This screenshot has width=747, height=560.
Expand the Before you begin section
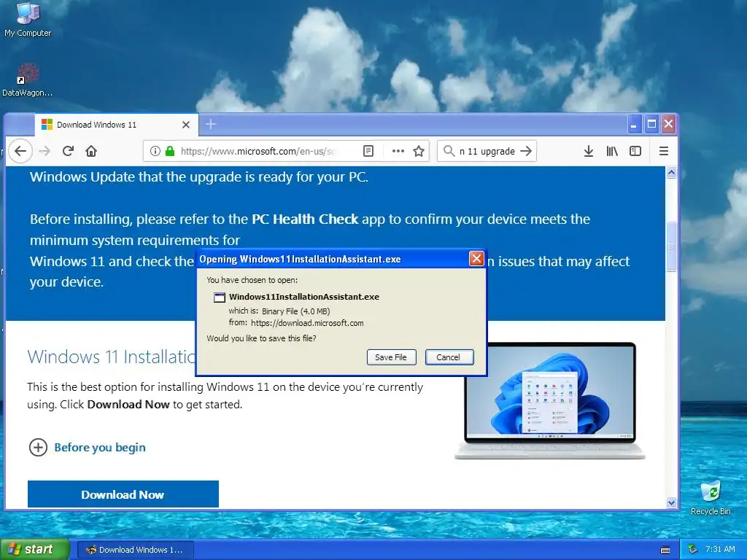coord(88,448)
